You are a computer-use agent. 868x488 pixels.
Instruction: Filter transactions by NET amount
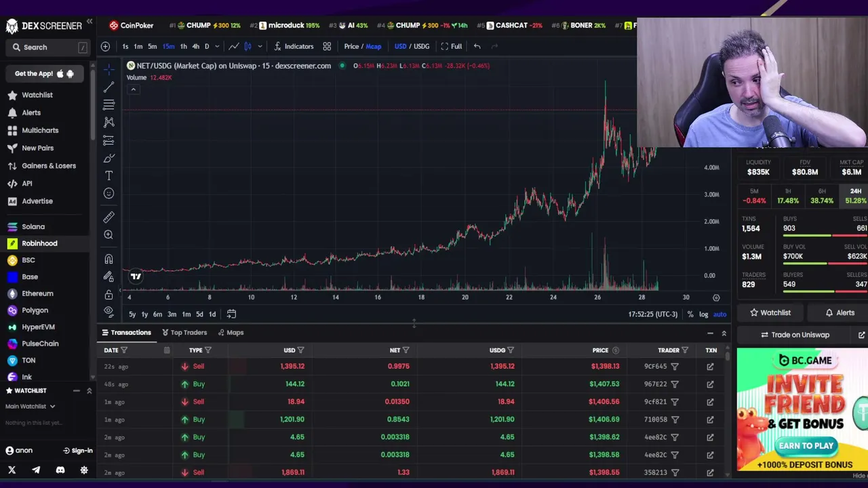tap(406, 350)
